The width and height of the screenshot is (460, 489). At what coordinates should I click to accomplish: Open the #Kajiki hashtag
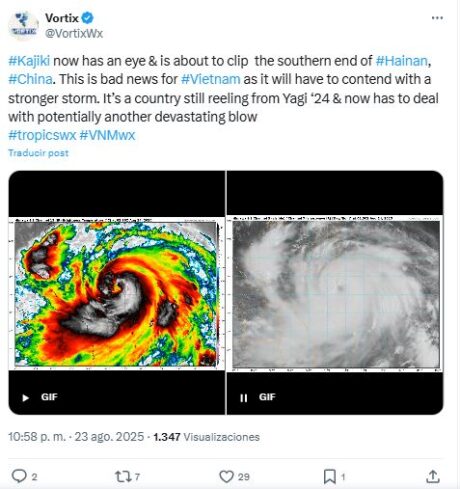coord(29,61)
